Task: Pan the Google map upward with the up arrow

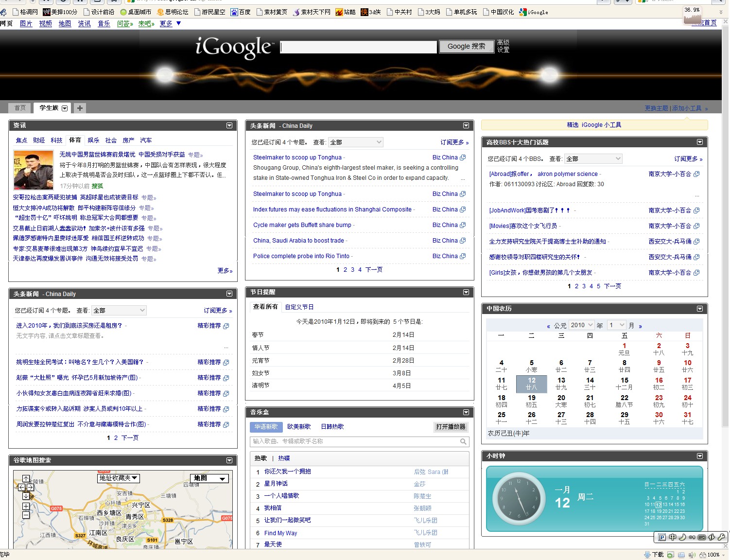Action: pyautogui.click(x=26, y=479)
